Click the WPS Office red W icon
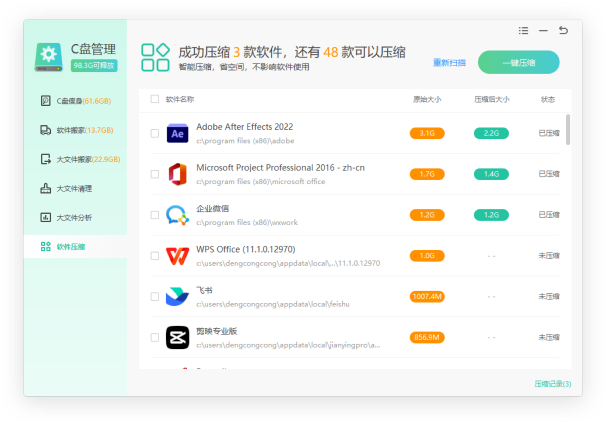The width and height of the screenshot is (606, 424). click(x=177, y=256)
